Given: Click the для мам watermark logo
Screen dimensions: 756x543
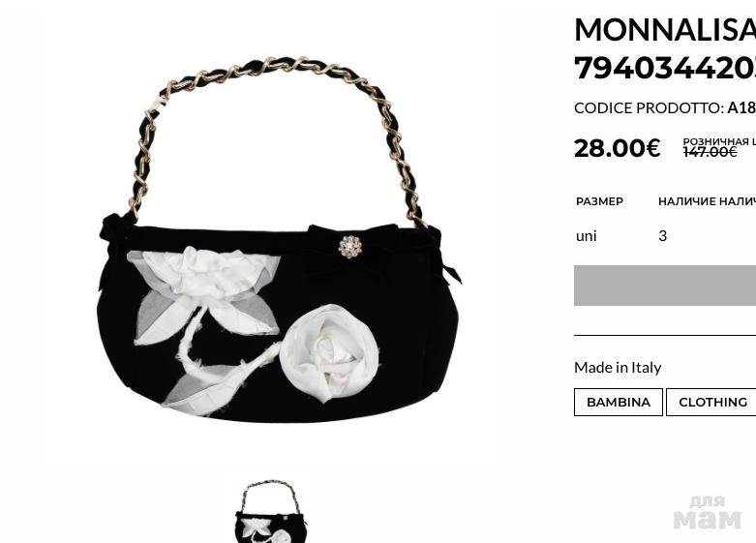Looking at the screenshot, I should coord(708,513).
